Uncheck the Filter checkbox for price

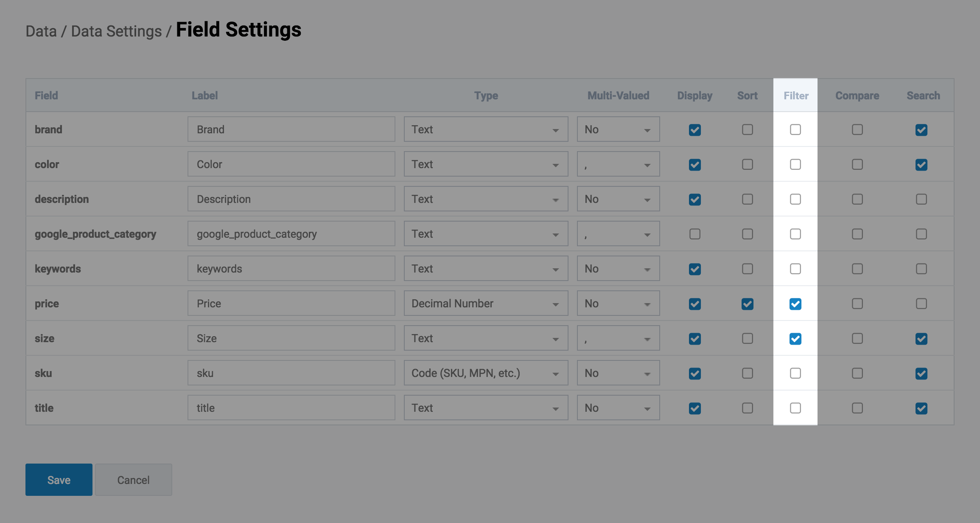pos(795,304)
